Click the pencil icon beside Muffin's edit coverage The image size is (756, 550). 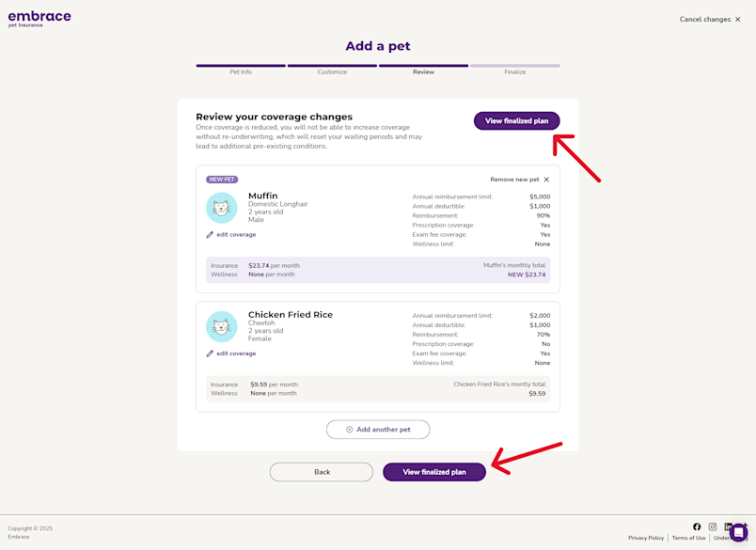[209, 234]
